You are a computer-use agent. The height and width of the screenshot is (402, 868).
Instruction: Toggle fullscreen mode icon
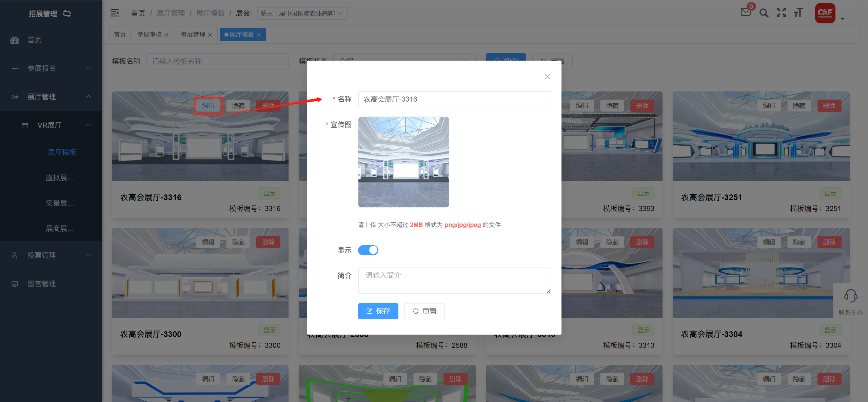[781, 13]
